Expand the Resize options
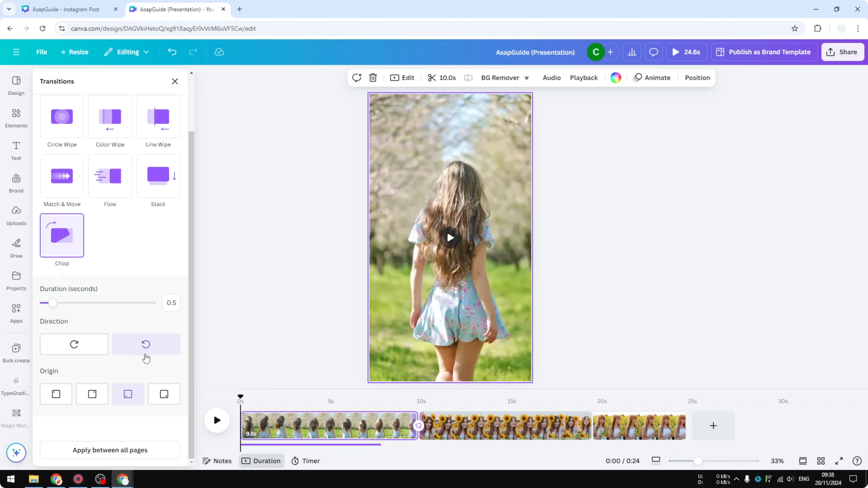The width and height of the screenshot is (868, 488). pos(75,52)
